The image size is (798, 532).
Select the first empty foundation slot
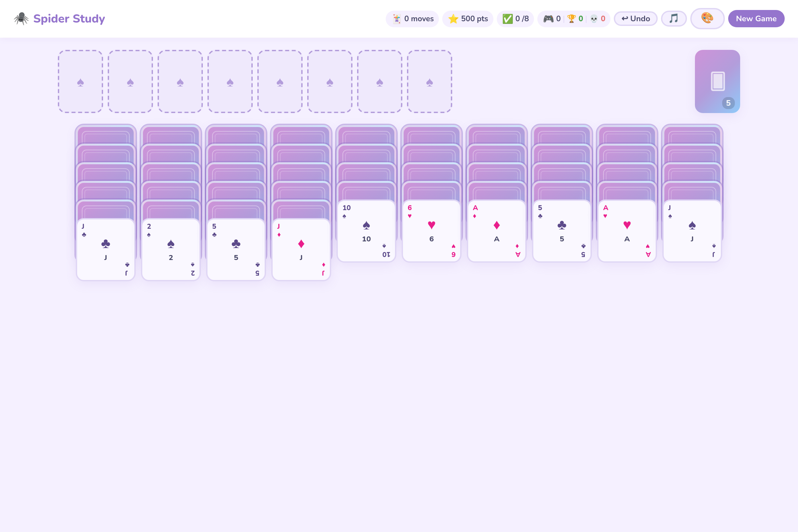(x=80, y=81)
